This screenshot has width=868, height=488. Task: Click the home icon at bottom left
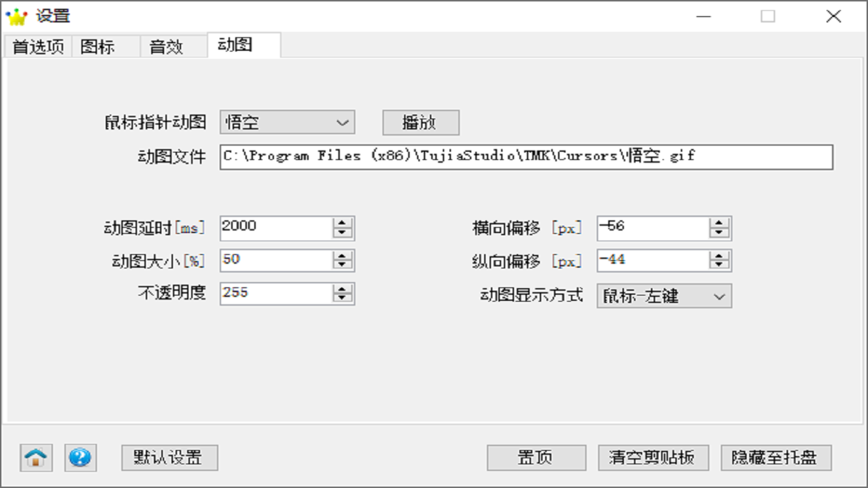(35, 457)
